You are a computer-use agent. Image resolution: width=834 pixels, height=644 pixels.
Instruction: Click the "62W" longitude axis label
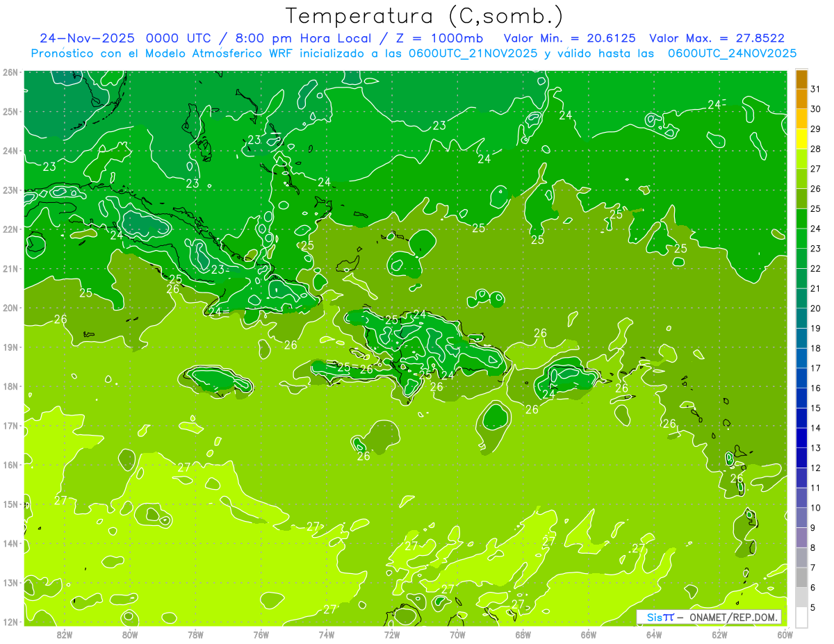click(x=719, y=634)
